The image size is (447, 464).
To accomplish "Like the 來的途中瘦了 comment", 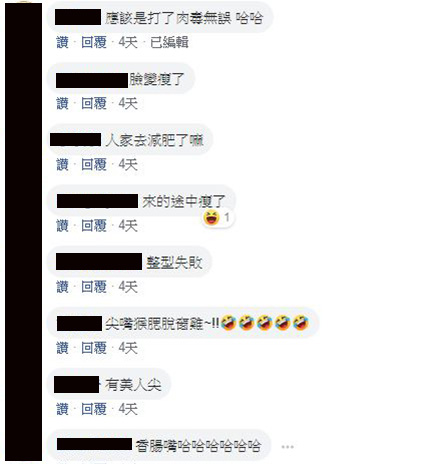I will [x=62, y=226].
